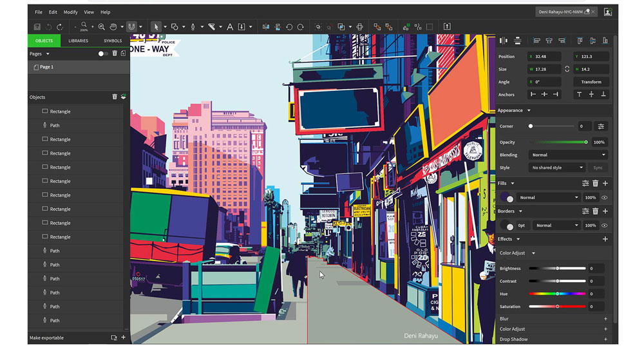Click Make exportable at the bottom
This screenshot has width=644, height=357.
(46, 338)
